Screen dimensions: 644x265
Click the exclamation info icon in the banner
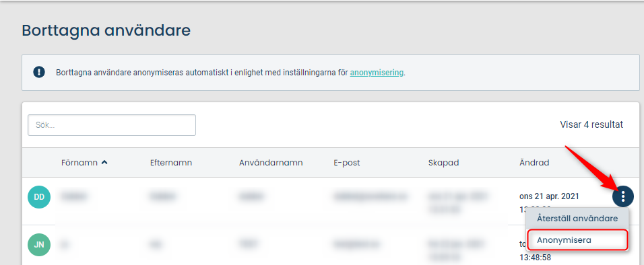click(38, 73)
